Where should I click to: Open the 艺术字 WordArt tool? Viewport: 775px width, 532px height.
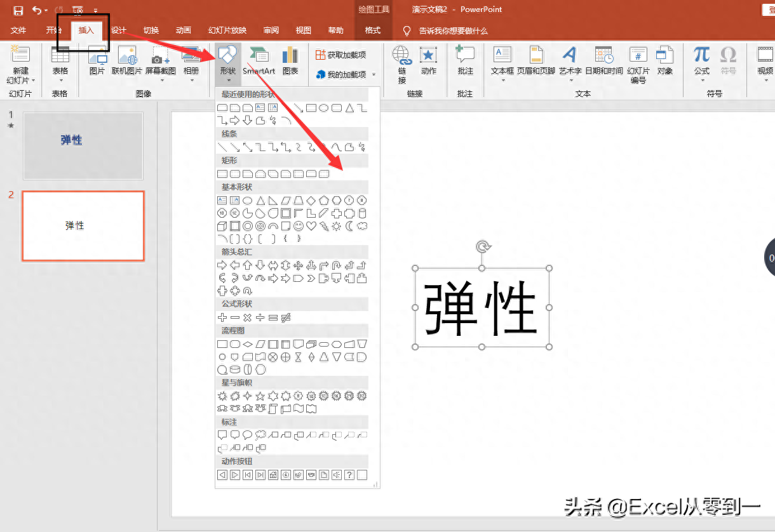[x=570, y=60]
